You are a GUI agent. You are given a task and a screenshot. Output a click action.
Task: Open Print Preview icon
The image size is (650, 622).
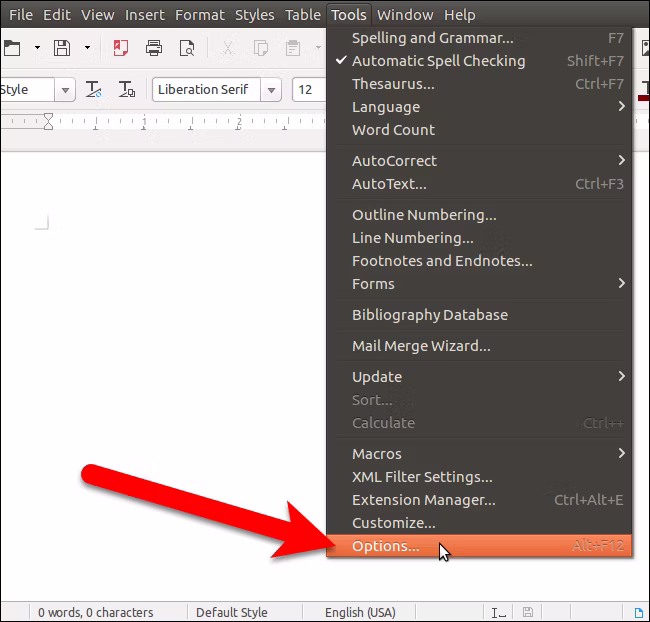(x=187, y=48)
